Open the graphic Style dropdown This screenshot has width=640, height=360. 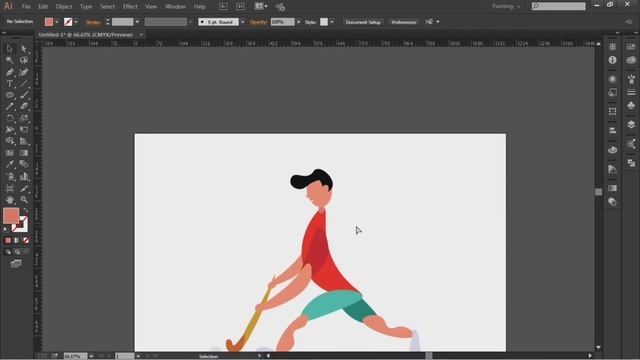[x=332, y=22]
